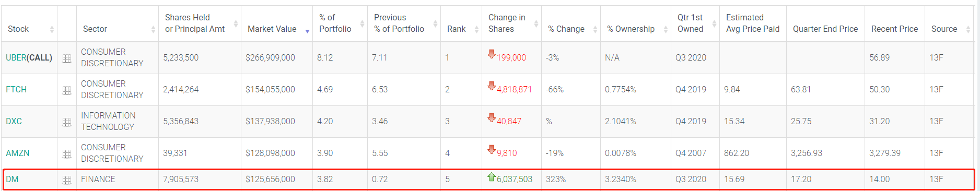Viewport: 980px width, 191px height.
Task: Sort by Change in Shares column
Action: click(511, 24)
